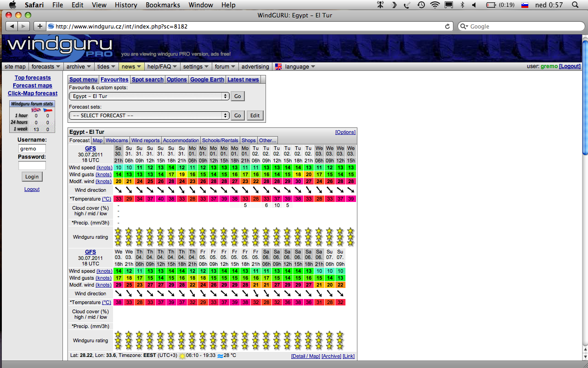Viewport: 588px width, 368px height.
Task: Click the Safari URL address bar
Action: (249, 26)
